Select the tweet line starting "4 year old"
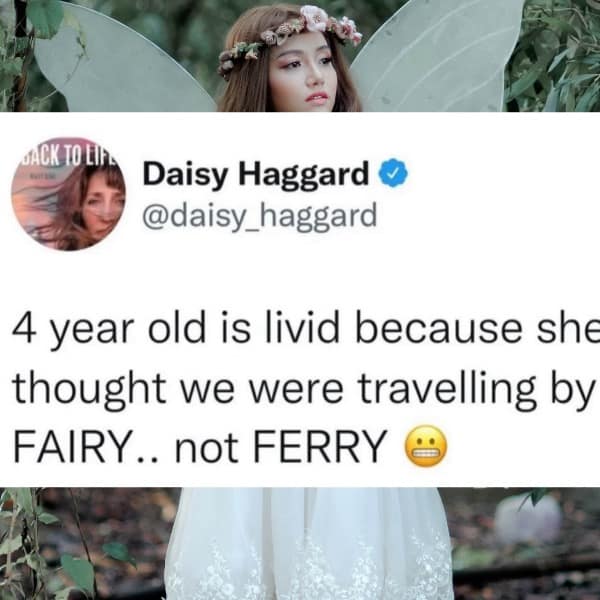600x600 pixels. tap(306, 329)
